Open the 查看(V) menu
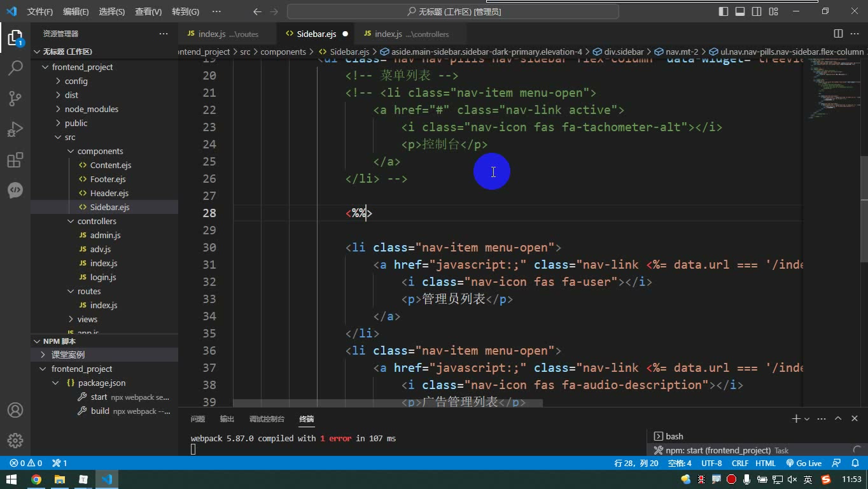Image resolution: width=868 pixels, height=489 pixels. [148, 11]
